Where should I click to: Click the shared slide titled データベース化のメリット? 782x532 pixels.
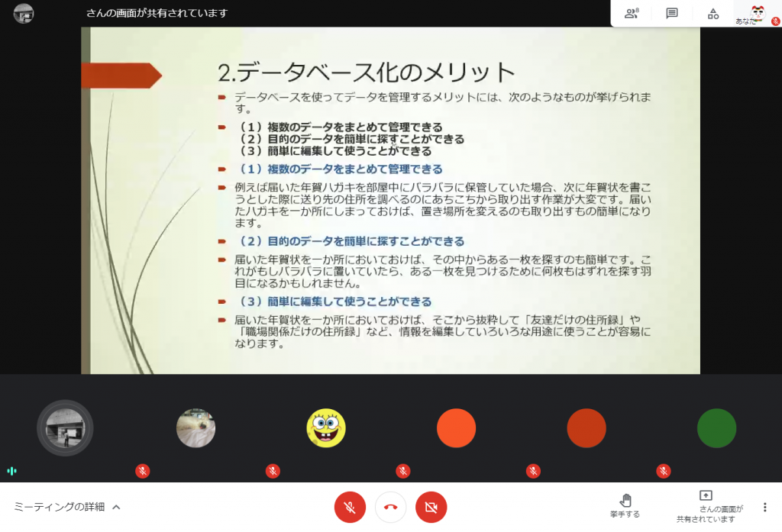coord(390,200)
